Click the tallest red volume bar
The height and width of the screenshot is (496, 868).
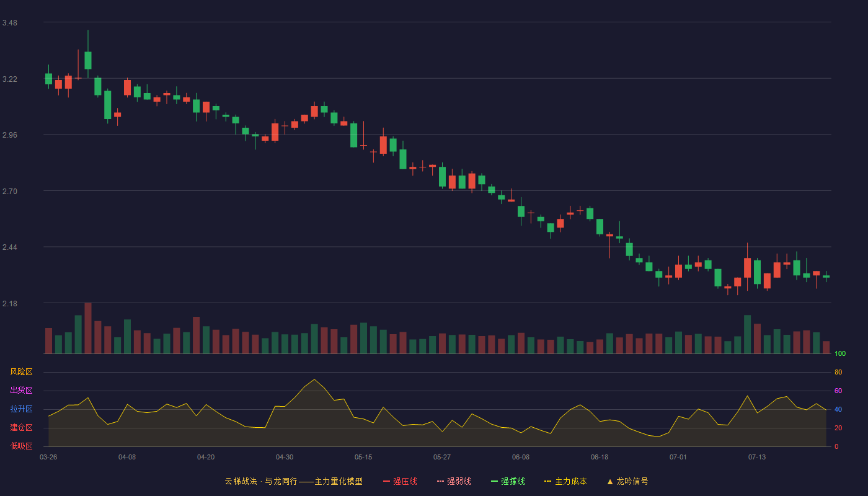pyautogui.click(x=88, y=328)
